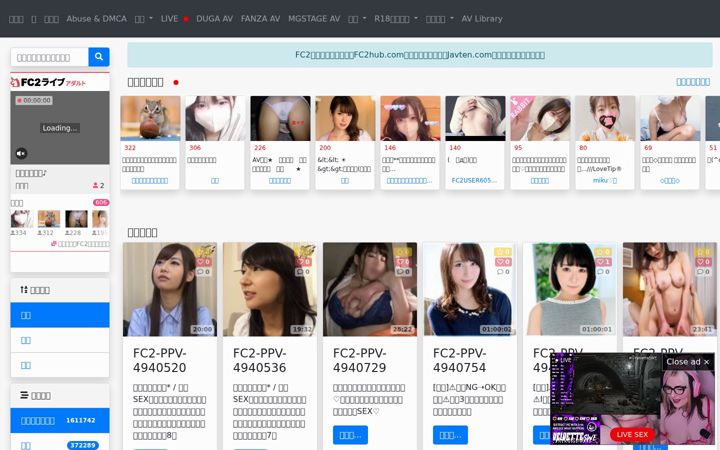The width and height of the screenshot is (720, 450).
Task: Click the magnifier search button
Action: (99, 57)
